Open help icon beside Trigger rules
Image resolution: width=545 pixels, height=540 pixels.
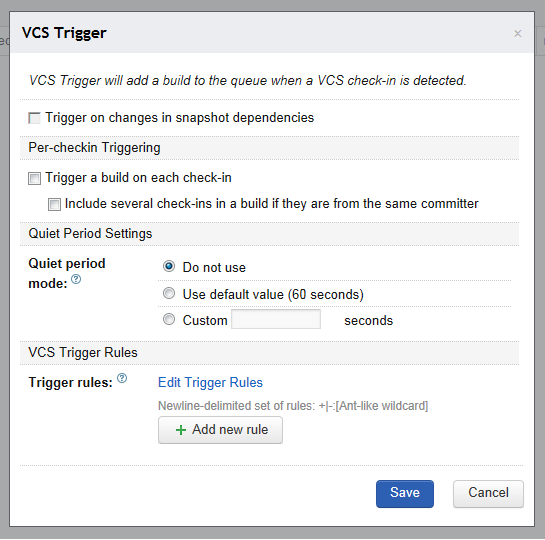pos(122,378)
